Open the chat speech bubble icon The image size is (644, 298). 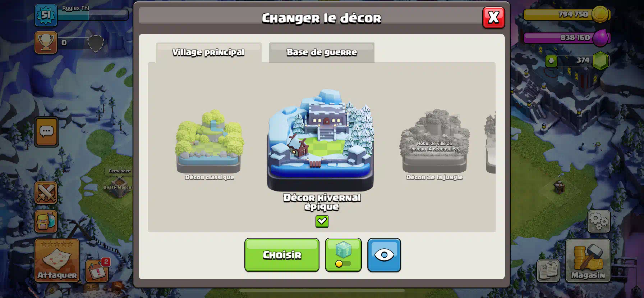click(46, 132)
